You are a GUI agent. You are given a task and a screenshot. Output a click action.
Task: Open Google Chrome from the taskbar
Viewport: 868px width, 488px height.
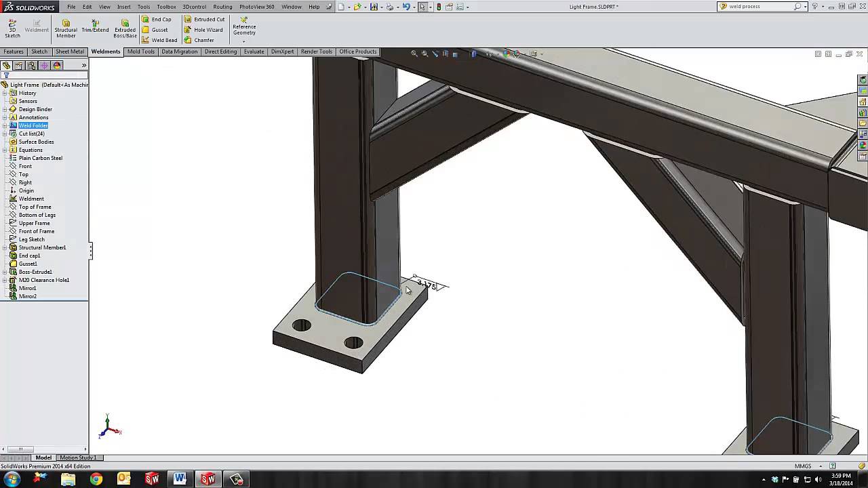click(x=96, y=479)
